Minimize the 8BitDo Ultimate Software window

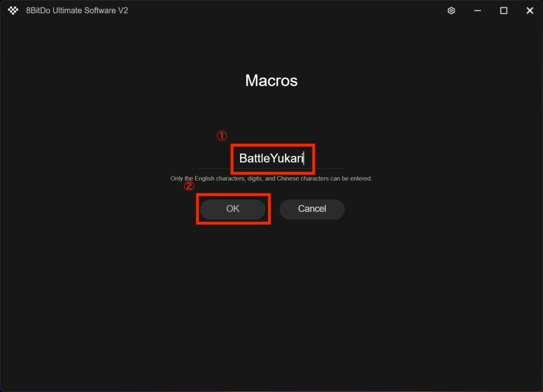tap(477, 11)
